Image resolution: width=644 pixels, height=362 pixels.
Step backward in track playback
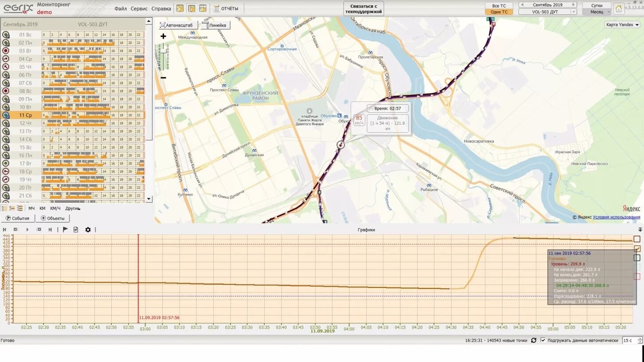click(x=16, y=229)
